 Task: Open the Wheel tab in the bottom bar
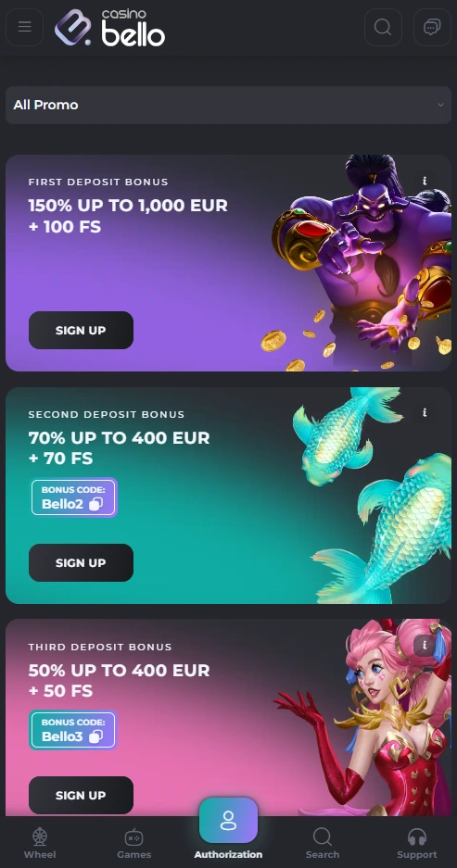[x=40, y=843]
